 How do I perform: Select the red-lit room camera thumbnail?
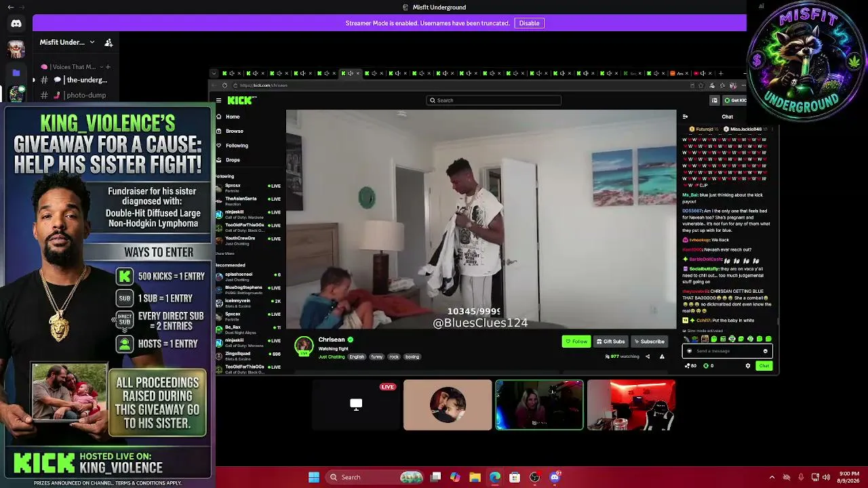[631, 405]
